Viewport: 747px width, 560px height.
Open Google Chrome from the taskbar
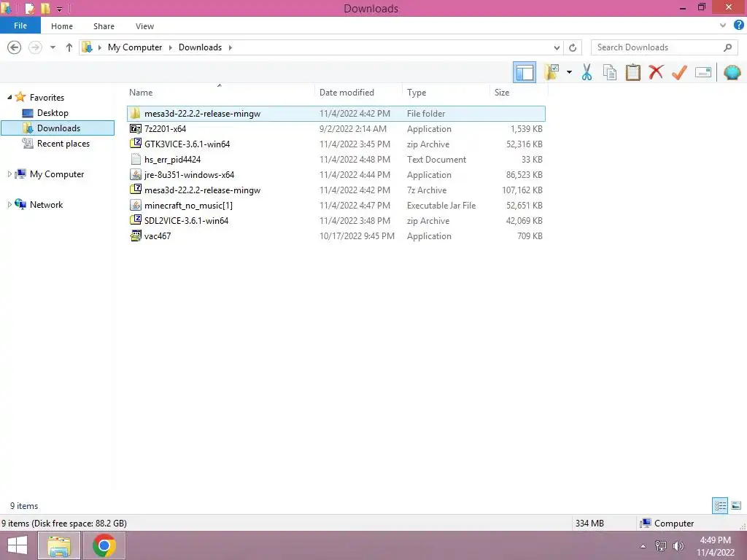(x=104, y=545)
